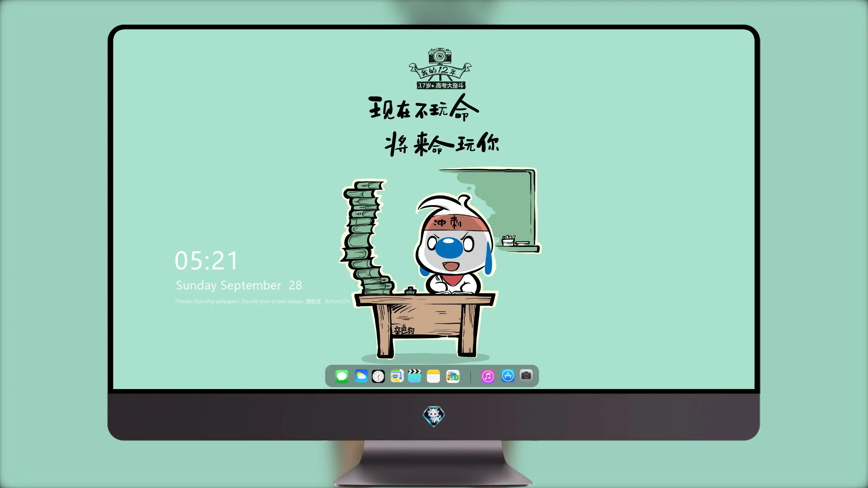Viewport: 868px width, 488px height.
Task: Click the dragon logo on monitor chin
Action: point(434,416)
